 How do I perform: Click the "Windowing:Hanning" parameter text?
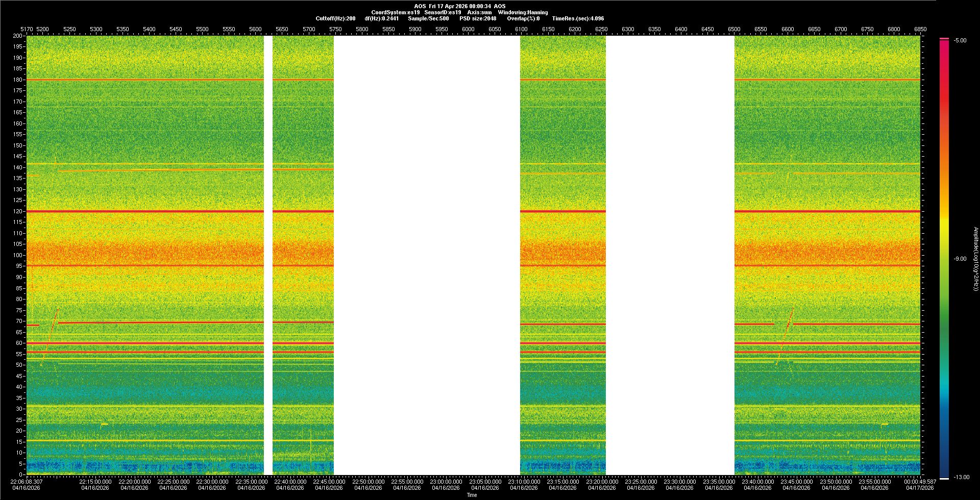[x=523, y=12]
